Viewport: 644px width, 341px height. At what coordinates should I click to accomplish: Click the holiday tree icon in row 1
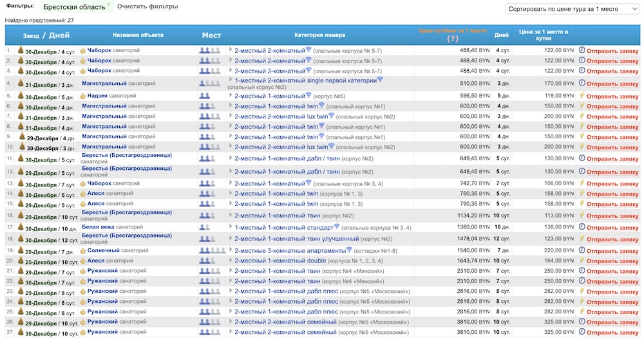[19, 50]
